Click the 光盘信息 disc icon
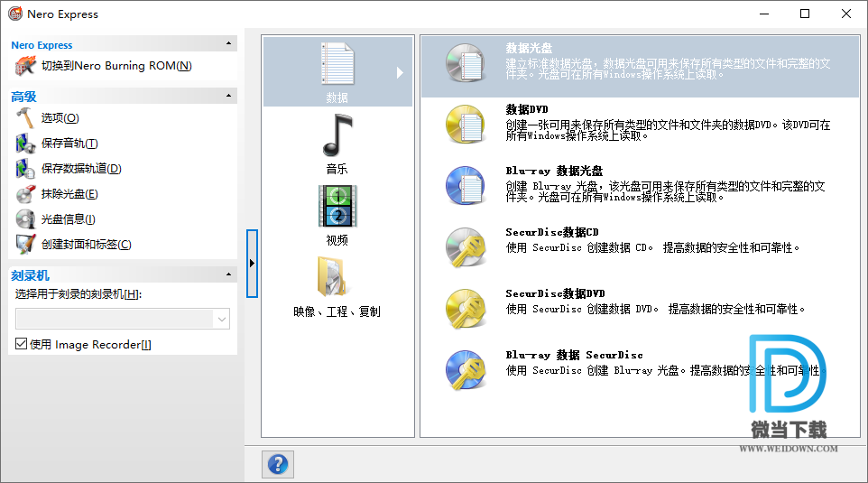Viewport: 868px width, 483px height. (25, 219)
